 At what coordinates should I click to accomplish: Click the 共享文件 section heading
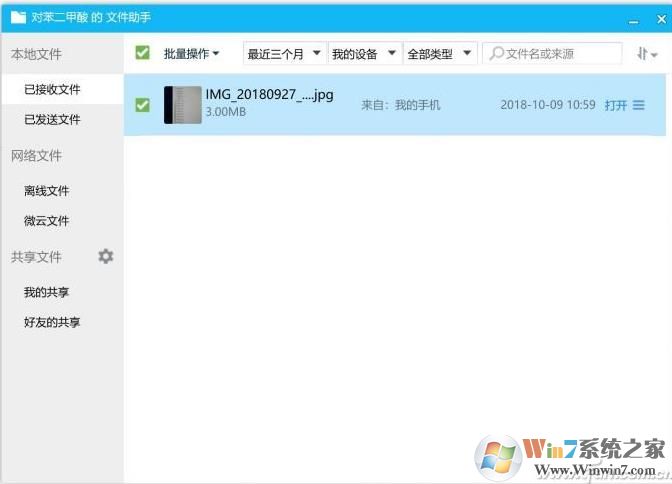click(36, 257)
